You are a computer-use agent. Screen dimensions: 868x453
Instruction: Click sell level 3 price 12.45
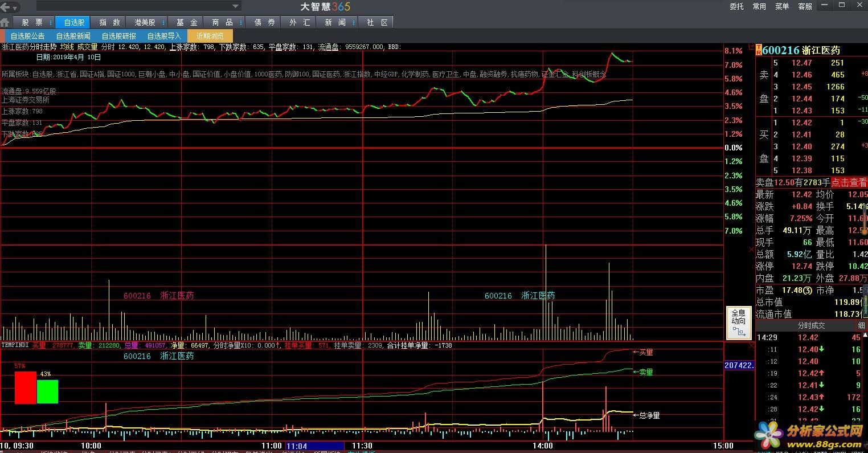pyautogui.click(x=801, y=87)
